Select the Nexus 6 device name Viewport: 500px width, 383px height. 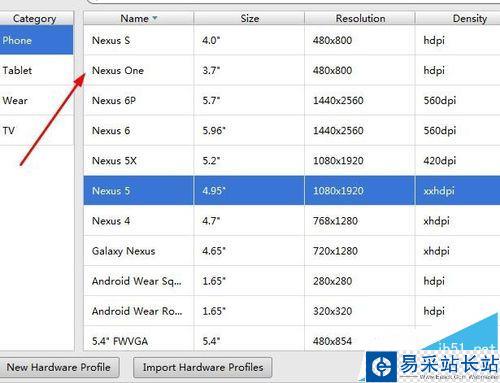(x=111, y=130)
